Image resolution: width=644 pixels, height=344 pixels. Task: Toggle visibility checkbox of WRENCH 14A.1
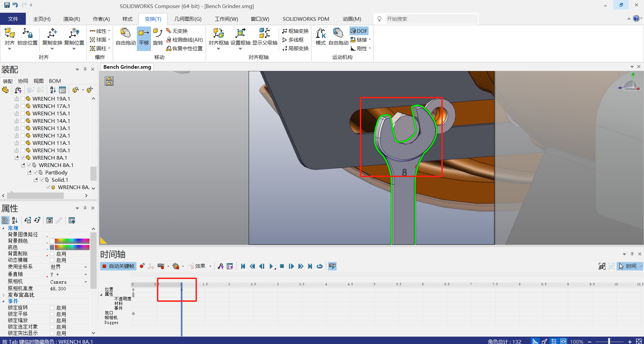coord(23,121)
